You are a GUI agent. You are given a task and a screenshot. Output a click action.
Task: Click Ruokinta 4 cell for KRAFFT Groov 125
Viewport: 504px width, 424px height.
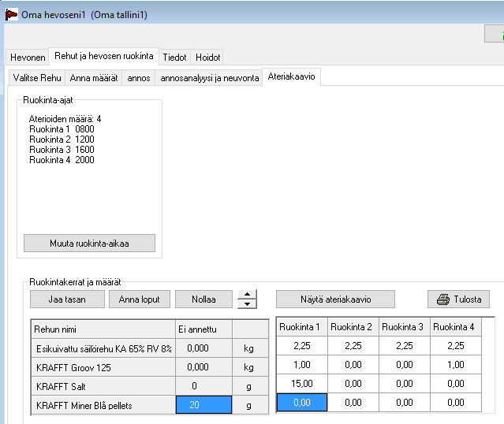[457, 366]
